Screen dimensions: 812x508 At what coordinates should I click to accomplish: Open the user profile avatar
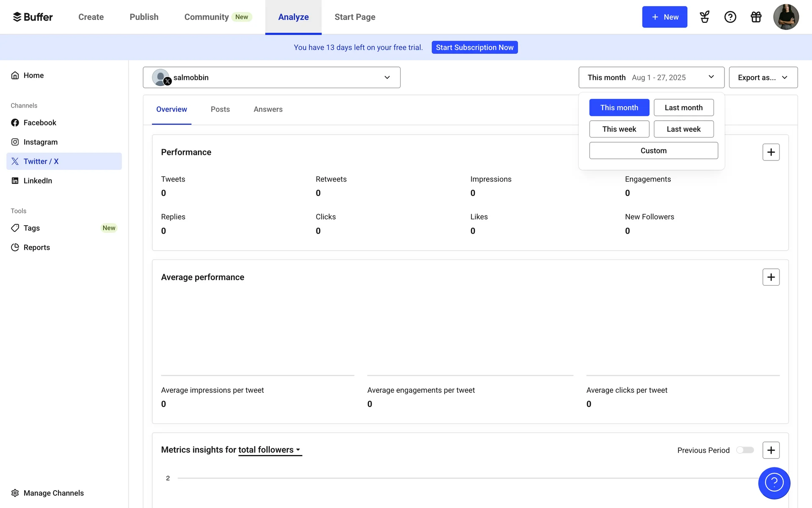pos(786,17)
